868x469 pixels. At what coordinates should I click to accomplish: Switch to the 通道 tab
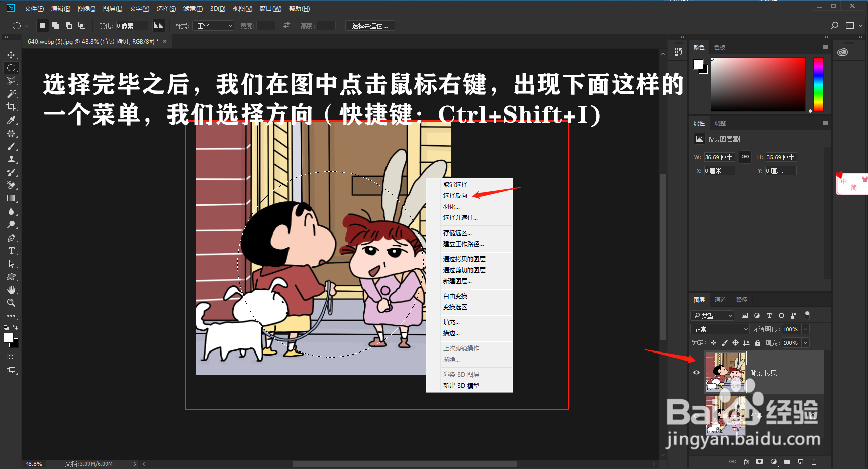pos(720,300)
